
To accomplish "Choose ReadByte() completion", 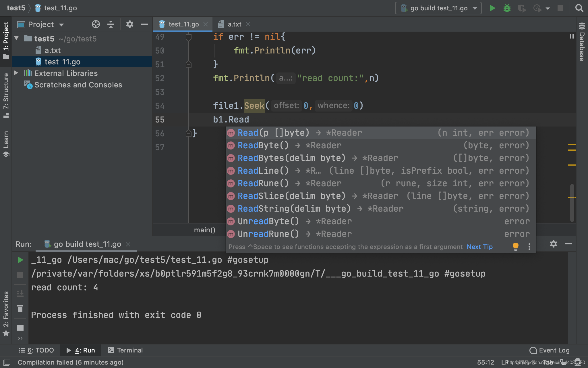I will coord(381,145).
